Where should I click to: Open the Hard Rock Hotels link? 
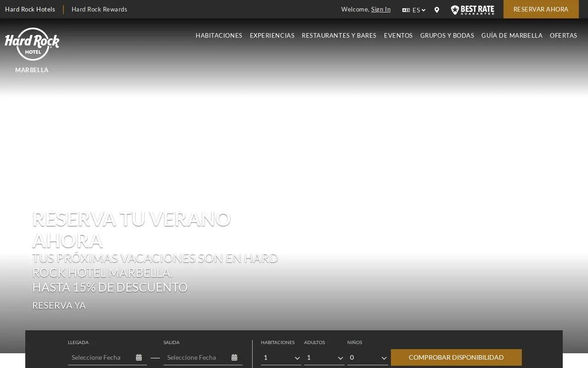(x=30, y=9)
